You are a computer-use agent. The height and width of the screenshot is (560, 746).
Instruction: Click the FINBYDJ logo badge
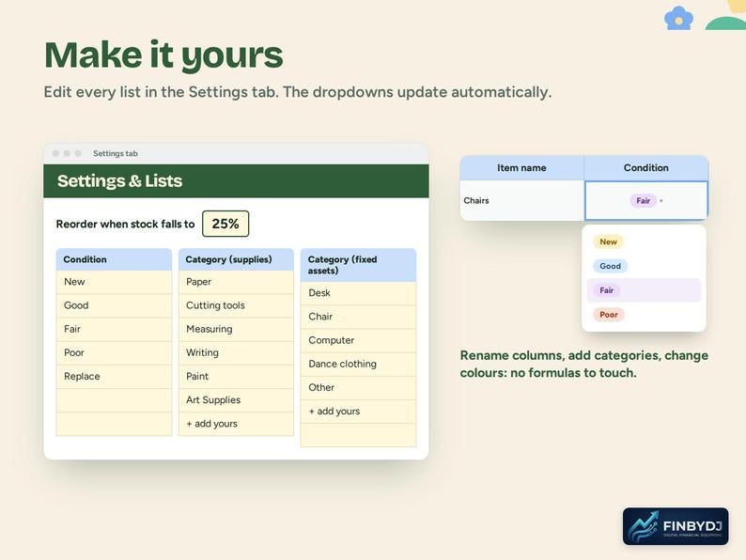click(x=676, y=526)
